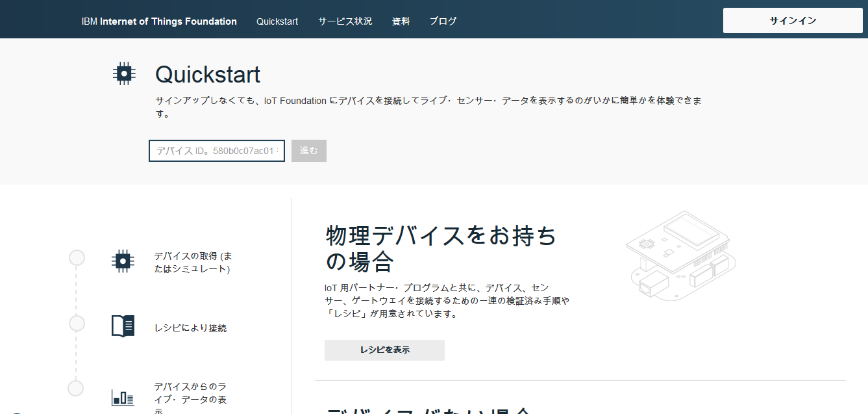Click the デバイスの取得 (またはシミュレート) step label
The height and width of the screenshot is (414, 868).
(x=193, y=263)
